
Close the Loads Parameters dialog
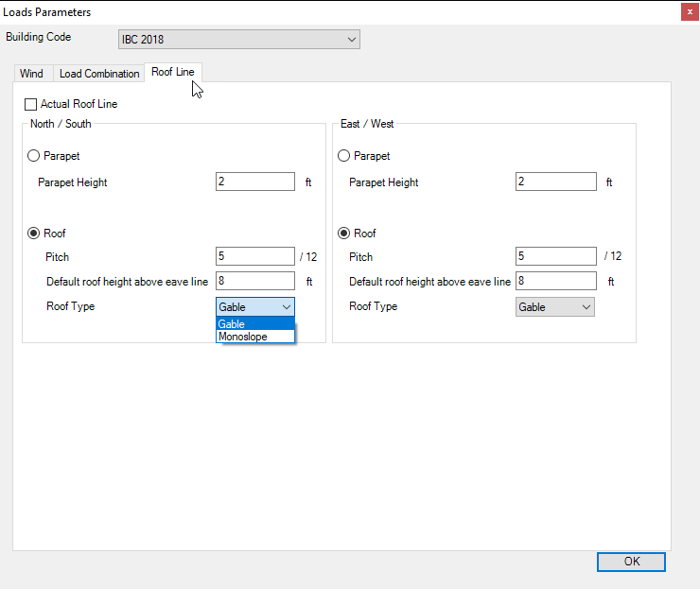tap(689, 12)
